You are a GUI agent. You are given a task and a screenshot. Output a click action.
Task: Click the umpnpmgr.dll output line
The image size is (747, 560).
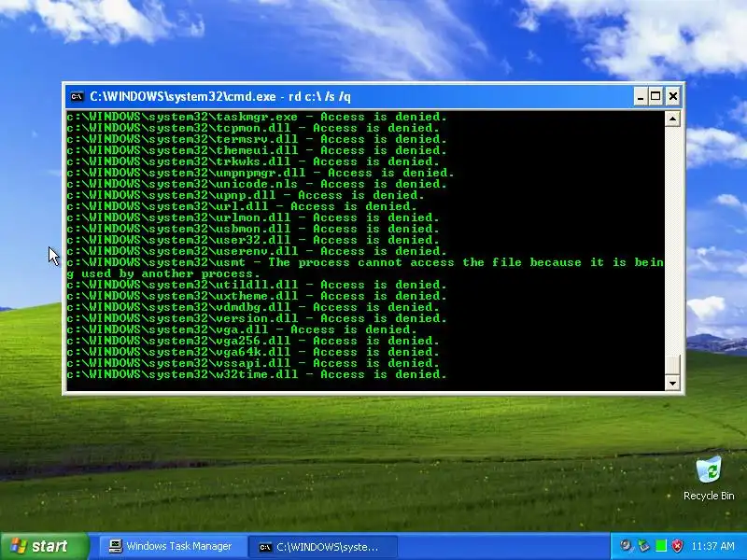point(261,173)
